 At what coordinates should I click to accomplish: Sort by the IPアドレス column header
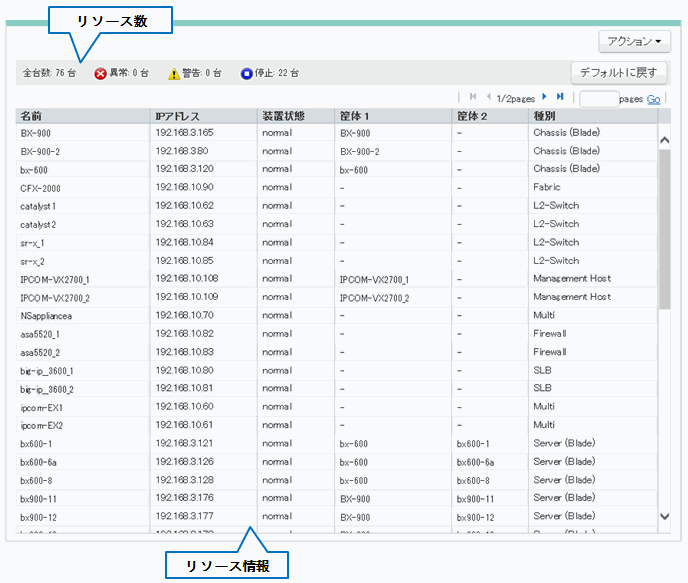point(204,116)
